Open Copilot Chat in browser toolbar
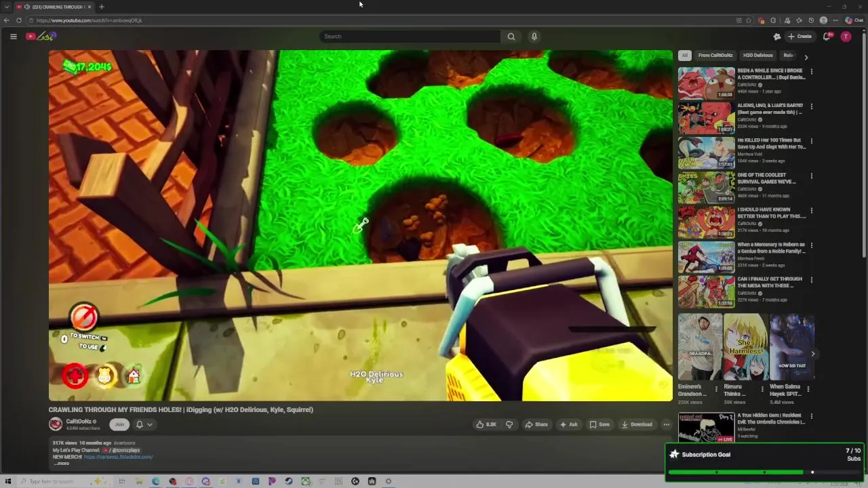 coord(854,20)
